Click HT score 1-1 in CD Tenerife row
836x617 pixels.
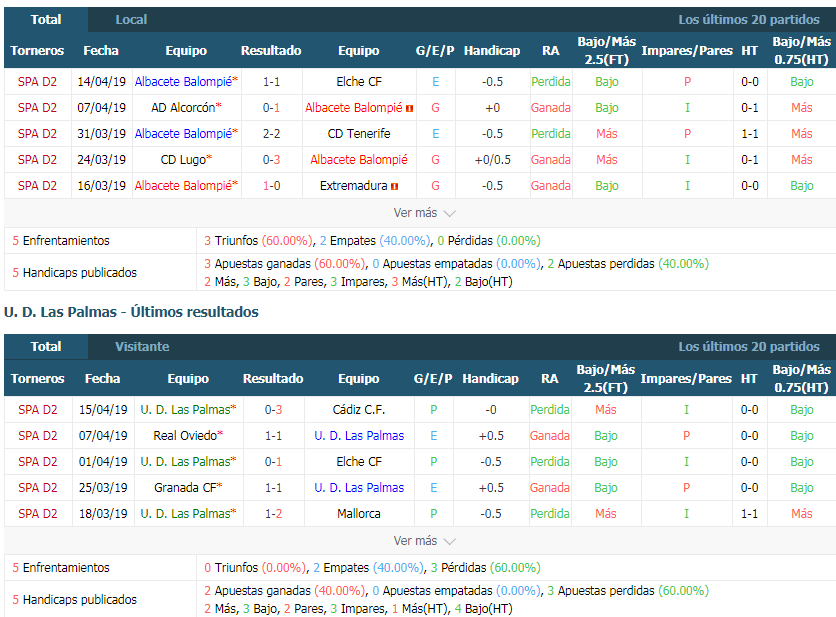point(750,133)
